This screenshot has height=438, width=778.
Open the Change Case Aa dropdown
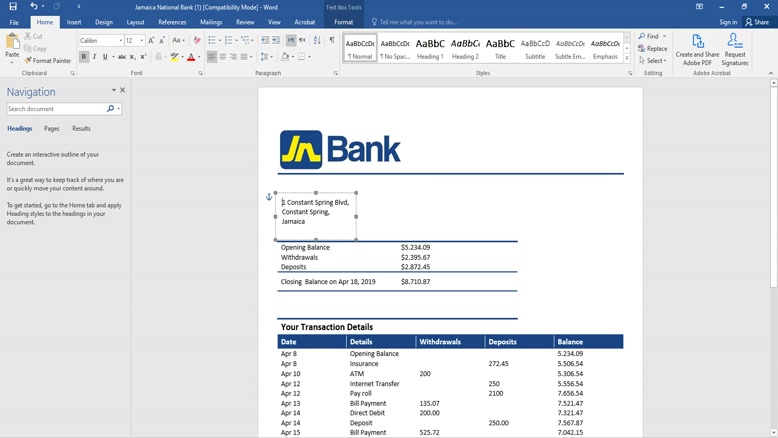(x=178, y=41)
